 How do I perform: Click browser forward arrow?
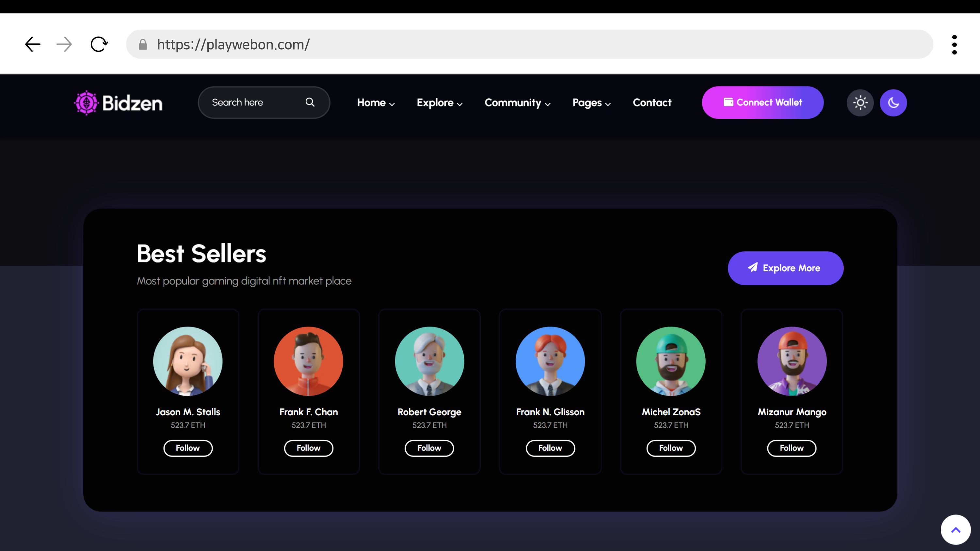point(64,44)
